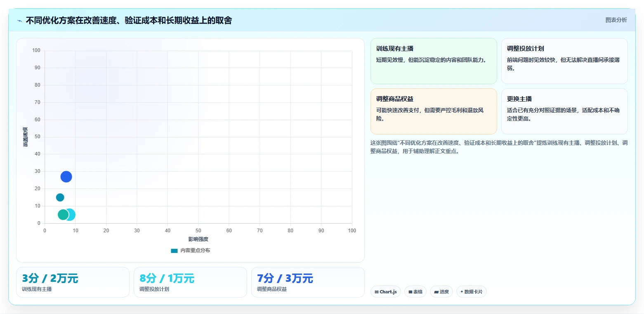Open the 训练现有主播 green card

tap(434, 61)
